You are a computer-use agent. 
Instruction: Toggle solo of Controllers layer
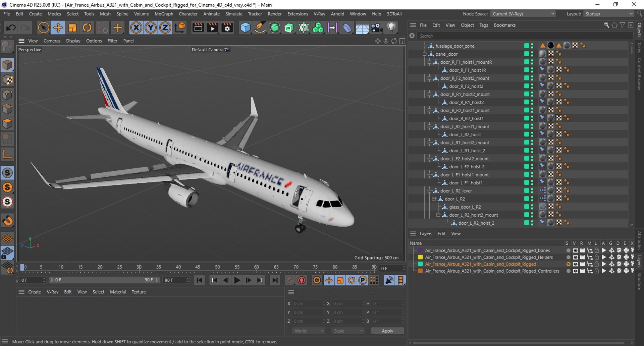pos(568,271)
